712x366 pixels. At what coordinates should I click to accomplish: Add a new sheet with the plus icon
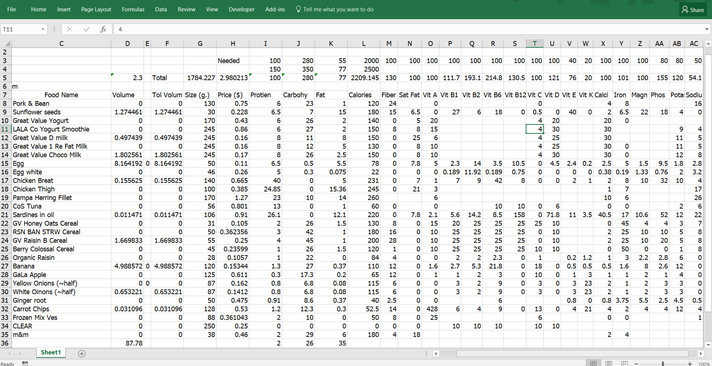tap(81, 353)
